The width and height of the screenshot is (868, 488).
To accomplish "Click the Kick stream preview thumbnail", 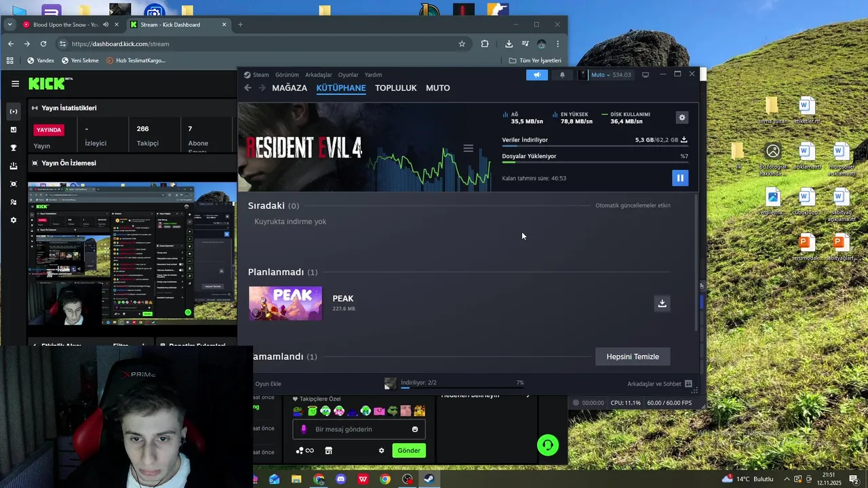I will click(132, 253).
